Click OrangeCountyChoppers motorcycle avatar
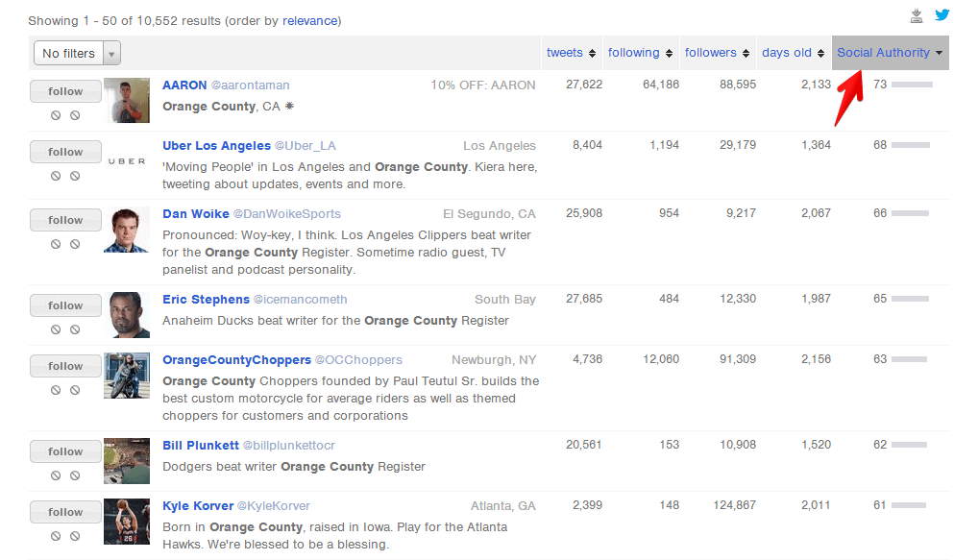The width and height of the screenshot is (954, 560). [127, 376]
